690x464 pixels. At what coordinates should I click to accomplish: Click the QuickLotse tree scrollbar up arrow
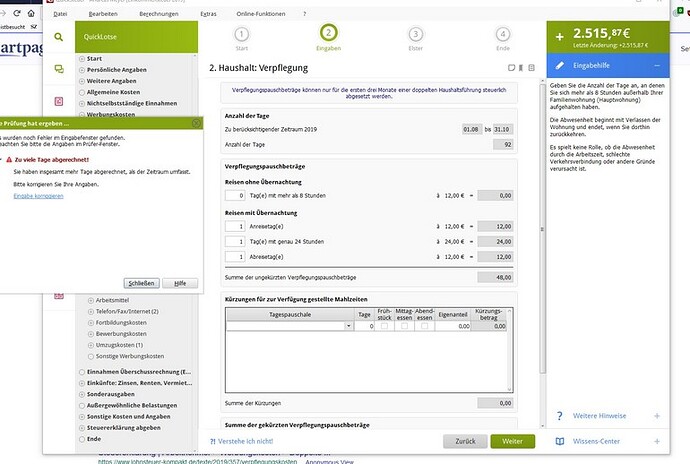click(195, 56)
